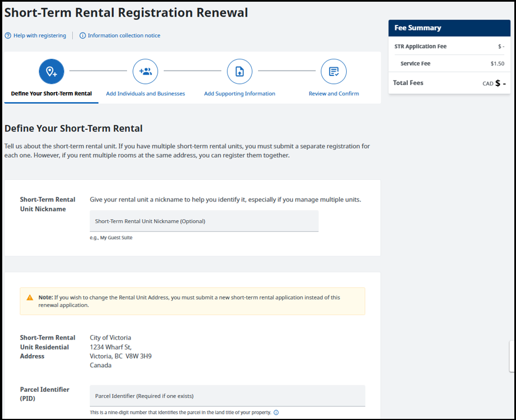Click the Fee Summary header
This screenshot has width=516, height=420.
(449, 28)
